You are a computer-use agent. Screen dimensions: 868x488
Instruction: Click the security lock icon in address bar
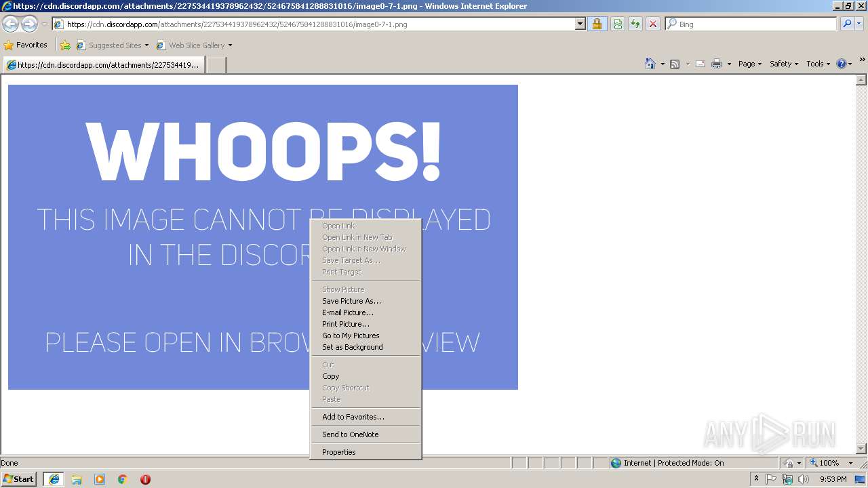pyautogui.click(x=597, y=24)
